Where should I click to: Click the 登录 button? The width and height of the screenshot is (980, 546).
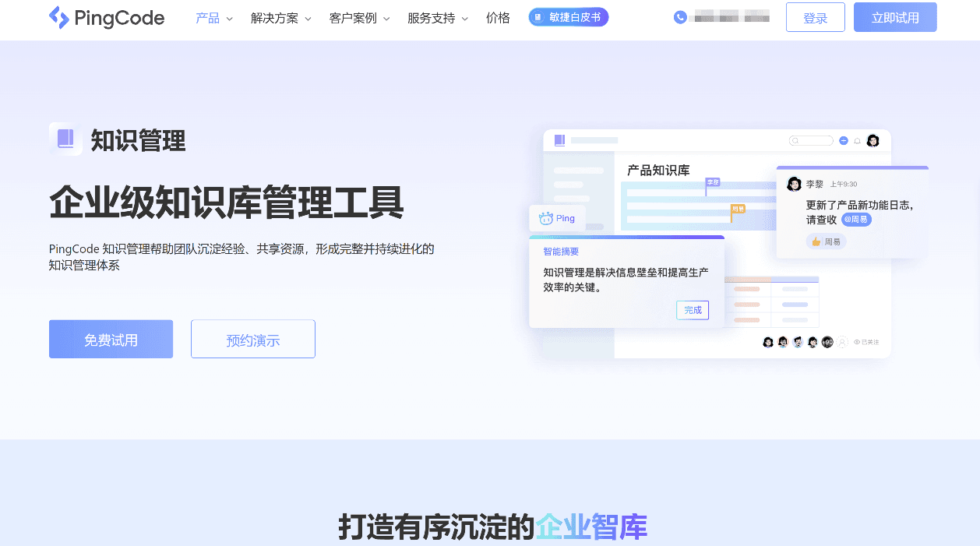click(816, 17)
